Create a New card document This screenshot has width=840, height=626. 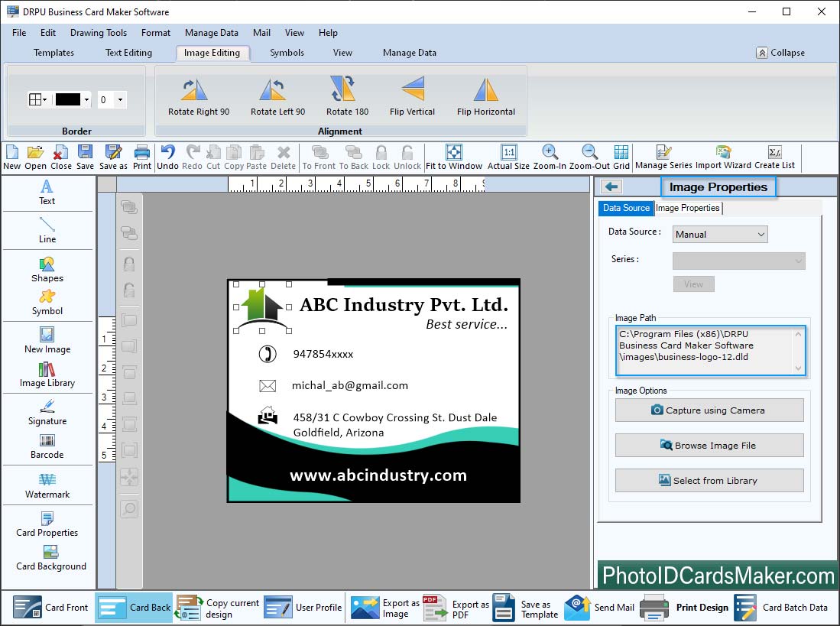pos(11,157)
